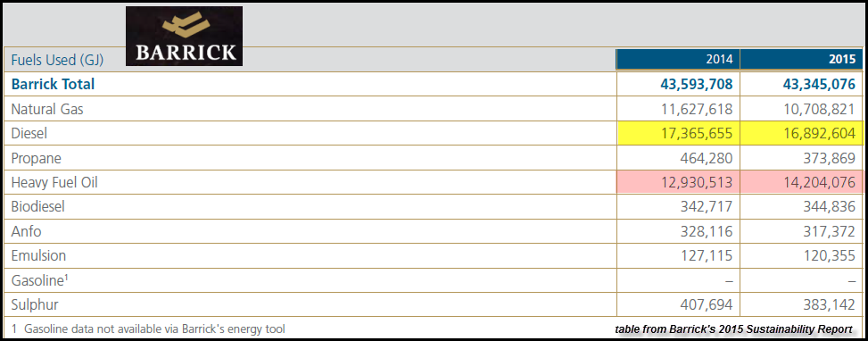868x341 pixels.
Task: Select the 2014 column header
Action: pyautogui.click(x=678, y=59)
